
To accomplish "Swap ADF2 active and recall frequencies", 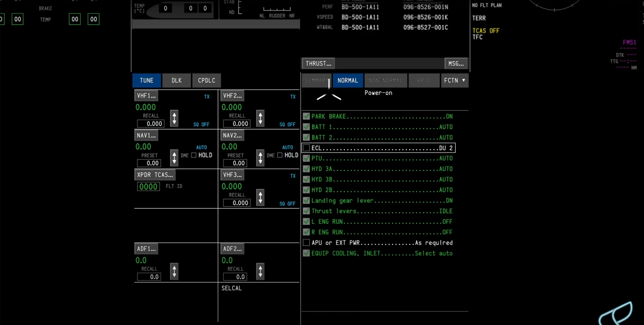I will coord(260,271).
